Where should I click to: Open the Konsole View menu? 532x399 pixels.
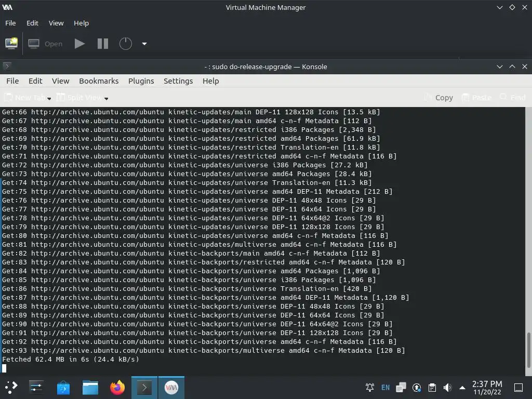60,81
